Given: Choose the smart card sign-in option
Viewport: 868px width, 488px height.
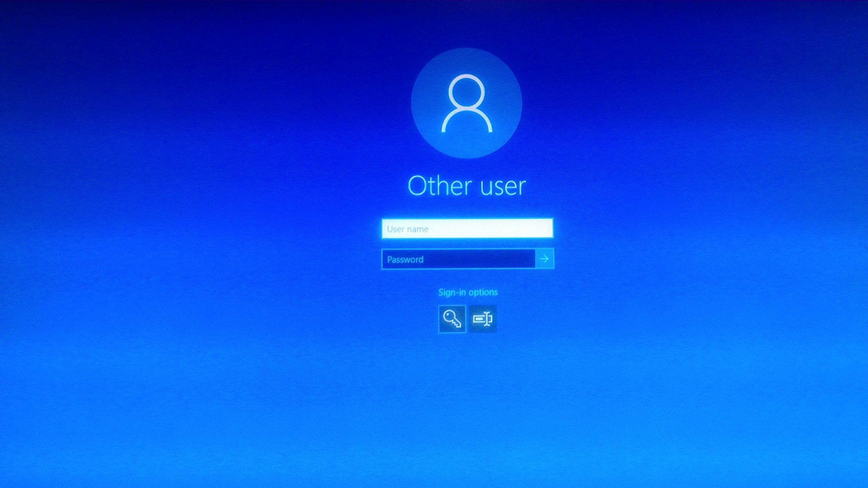Looking at the screenshot, I should click(x=482, y=319).
